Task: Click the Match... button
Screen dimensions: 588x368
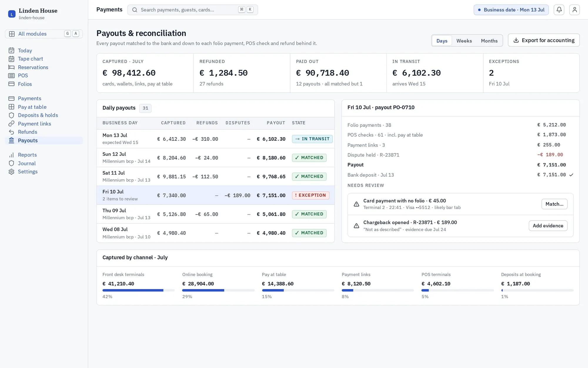Action: 554,204
